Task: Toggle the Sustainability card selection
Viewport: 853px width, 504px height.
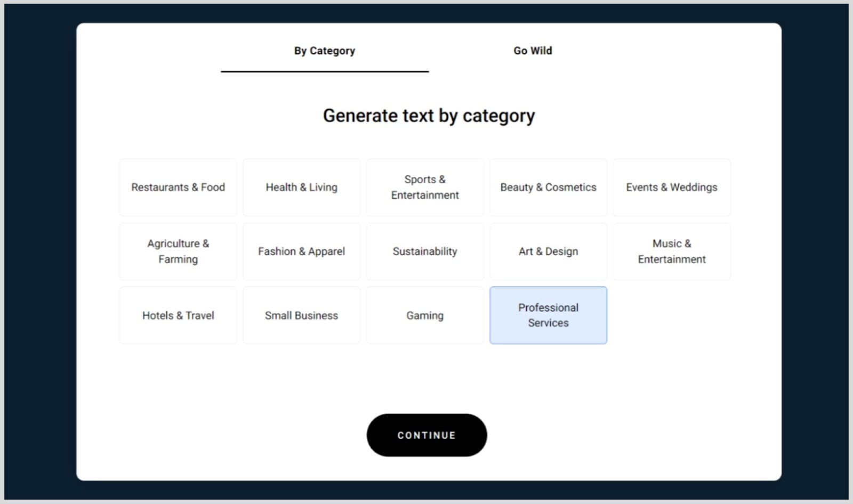Action: [x=425, y=251]
